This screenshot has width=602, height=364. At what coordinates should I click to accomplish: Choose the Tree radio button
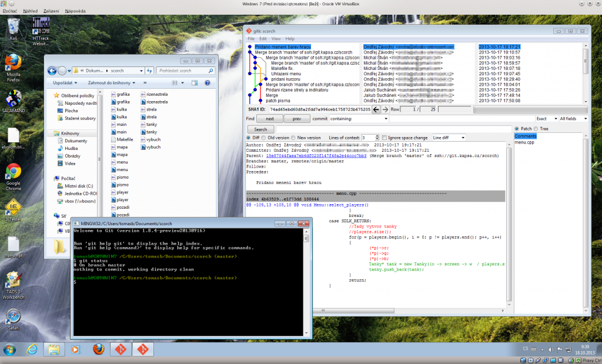(x=536, y=129)
